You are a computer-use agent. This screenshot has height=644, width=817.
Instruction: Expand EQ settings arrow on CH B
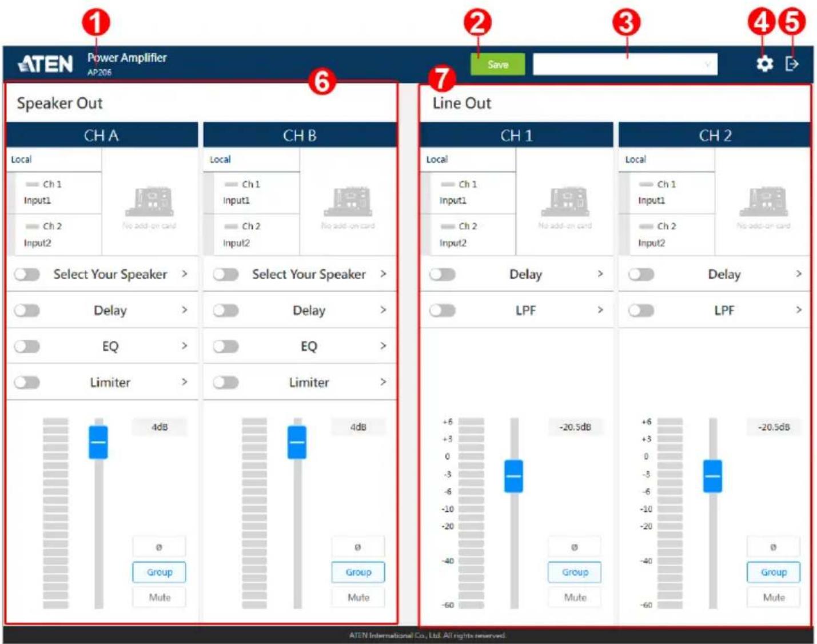click(x=383, y=346)
